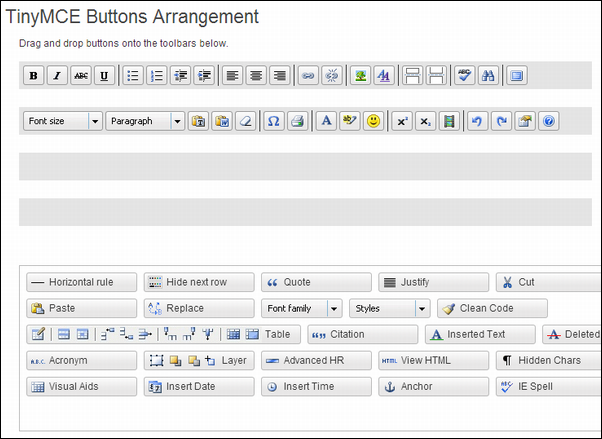Click the indent icon

coord(204,75)
